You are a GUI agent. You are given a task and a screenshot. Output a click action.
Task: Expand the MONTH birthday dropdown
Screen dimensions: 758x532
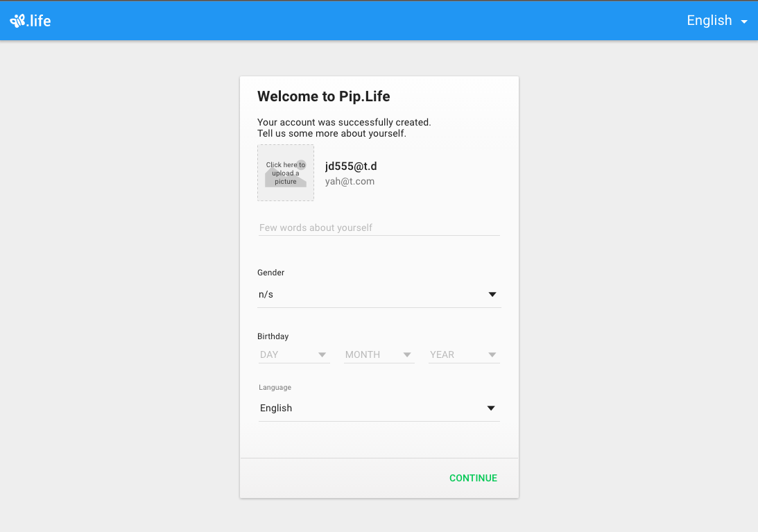pos(379,354)
